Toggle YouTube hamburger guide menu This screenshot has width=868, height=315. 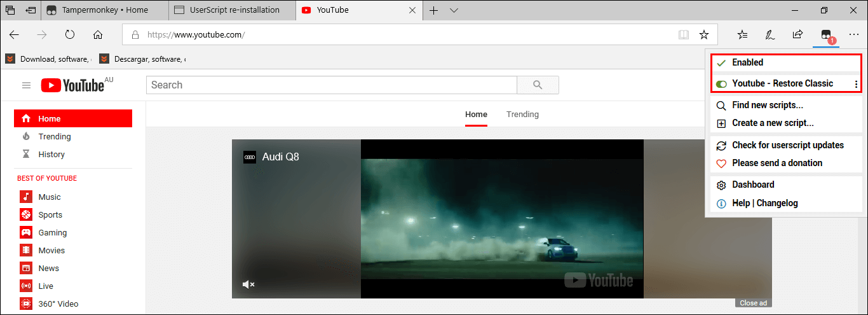(26, 85)
